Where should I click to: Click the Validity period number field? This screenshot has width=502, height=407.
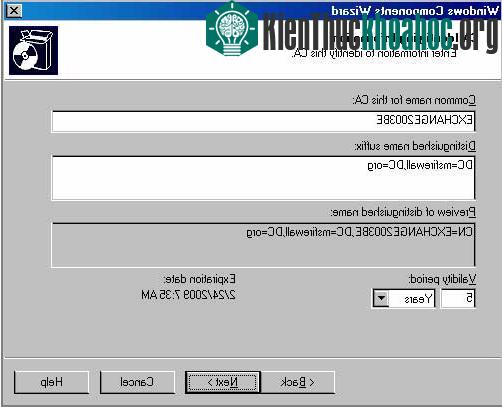(458, 298)
